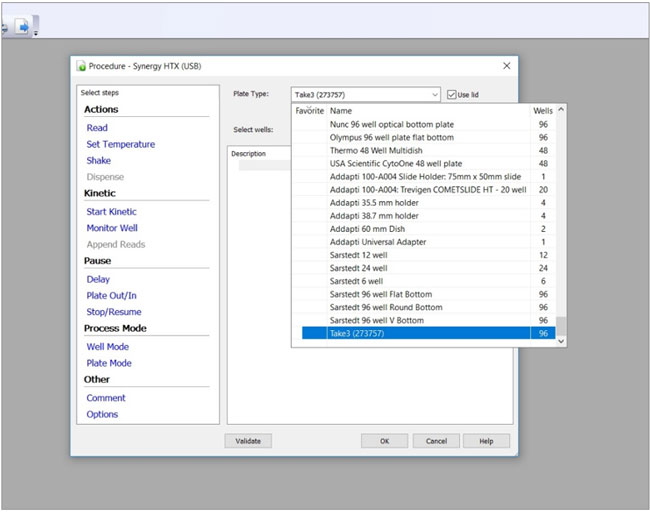Click the Procedure dialog title icon
The image size is (650, 512).
click(x=80, y=66)
